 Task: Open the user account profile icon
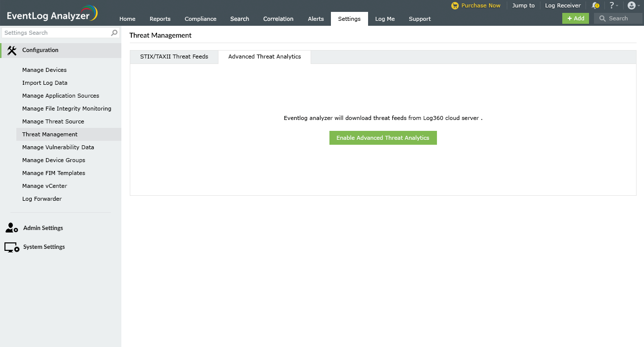click(632, 5)
